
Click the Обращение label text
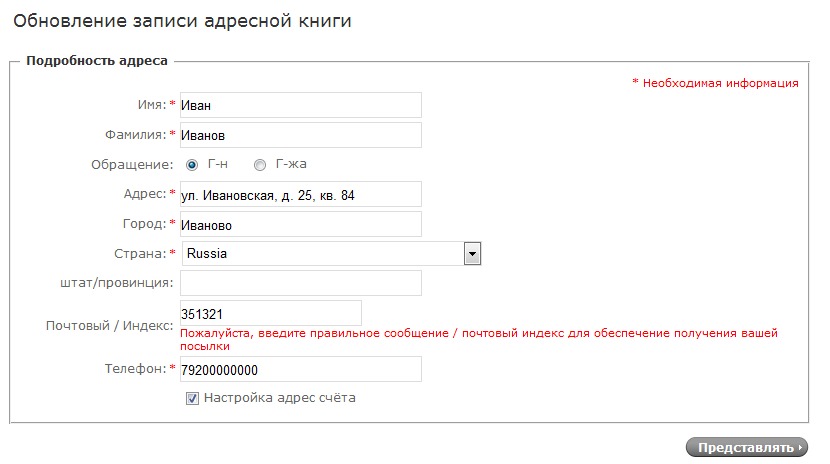132,165
